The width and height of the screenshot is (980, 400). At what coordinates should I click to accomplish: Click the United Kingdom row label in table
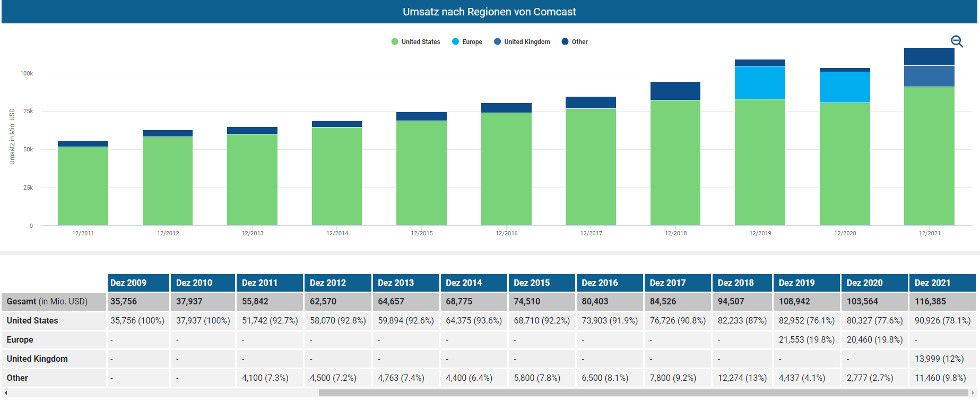37,359
